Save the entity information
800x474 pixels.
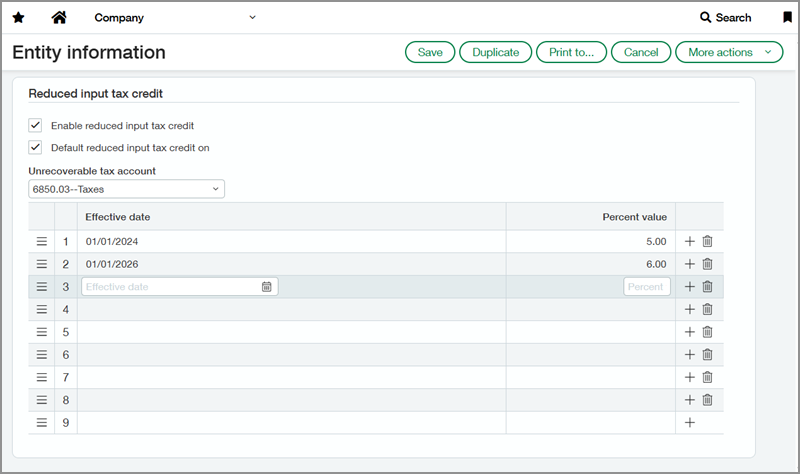tap(430, 52)
